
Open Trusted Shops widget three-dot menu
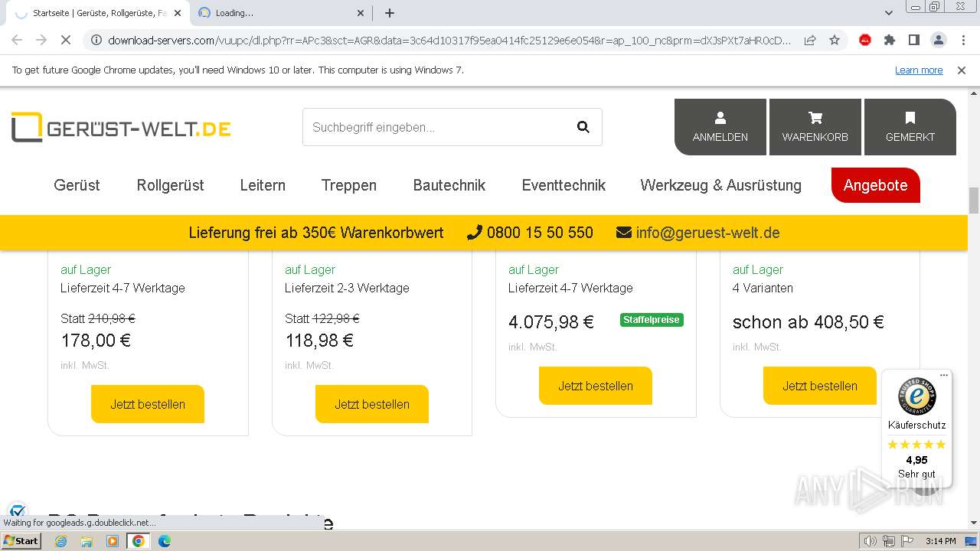coord(944,375)
